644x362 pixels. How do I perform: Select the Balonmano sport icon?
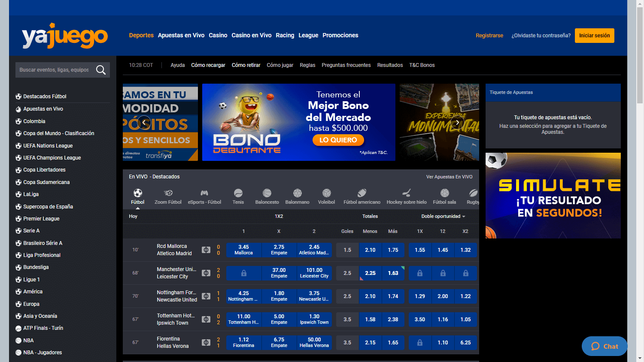click(x=298, y=193)
